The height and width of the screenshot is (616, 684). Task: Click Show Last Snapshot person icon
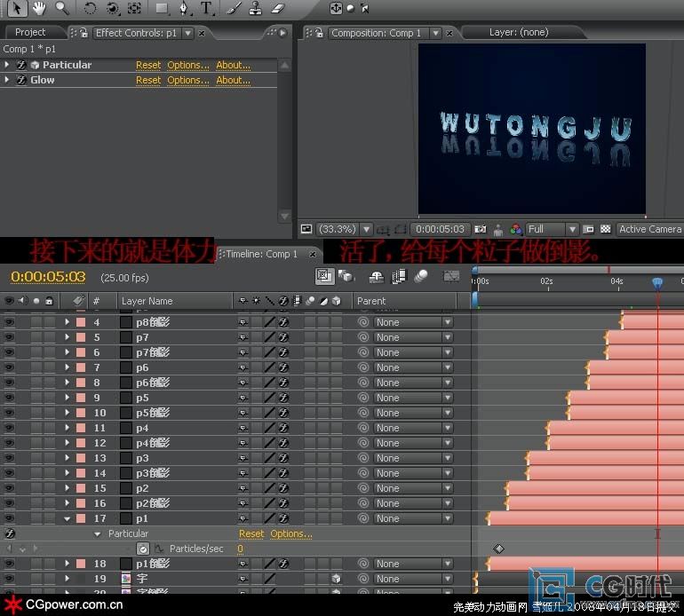pyautogui.click(x=498, y=229)
